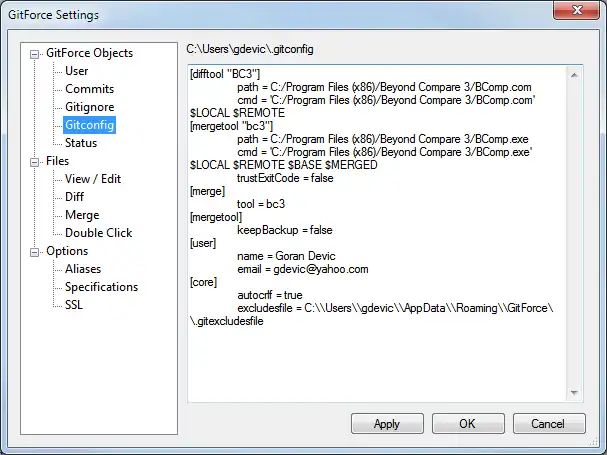Select the Options category label
Screen dimensions: 607x455
coord(67,251)
